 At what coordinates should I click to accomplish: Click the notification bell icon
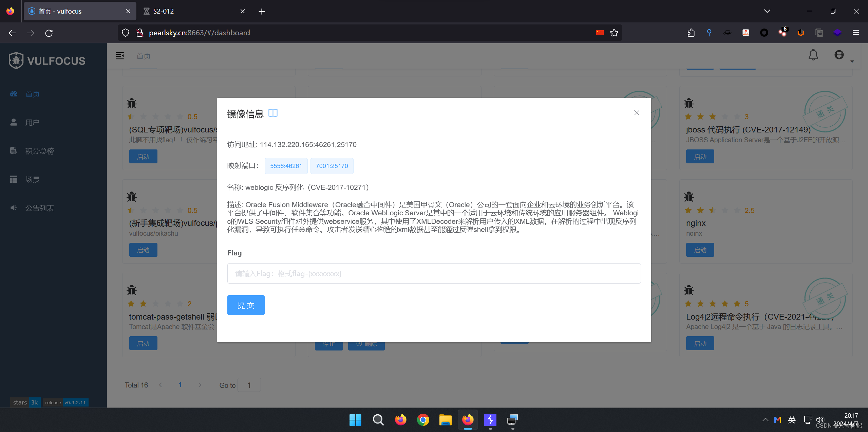point(813,55)
